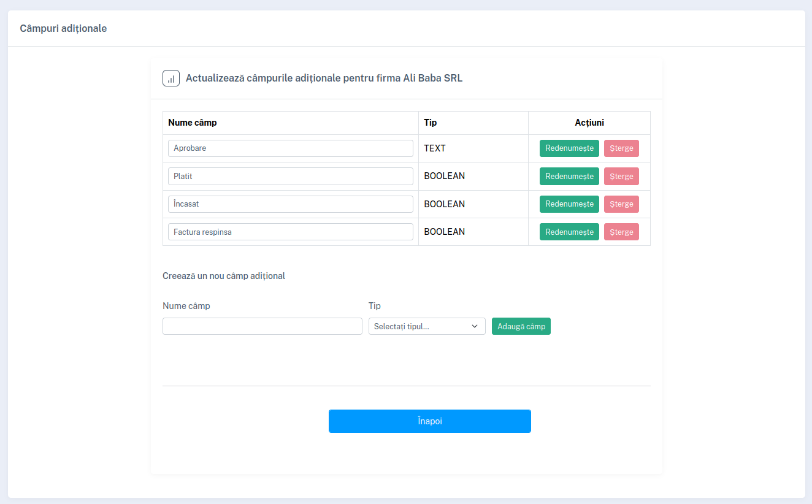Click the Câmpuri adiționale page title
The height and width of the screenshot is (504, 812).
[x=63, y=28]
